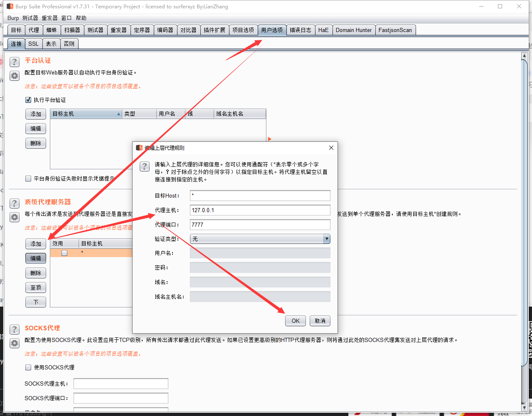Toggle the 执行平台验证 checkbox
Viewport: 532px width, 416px height.
pos(28,100)
